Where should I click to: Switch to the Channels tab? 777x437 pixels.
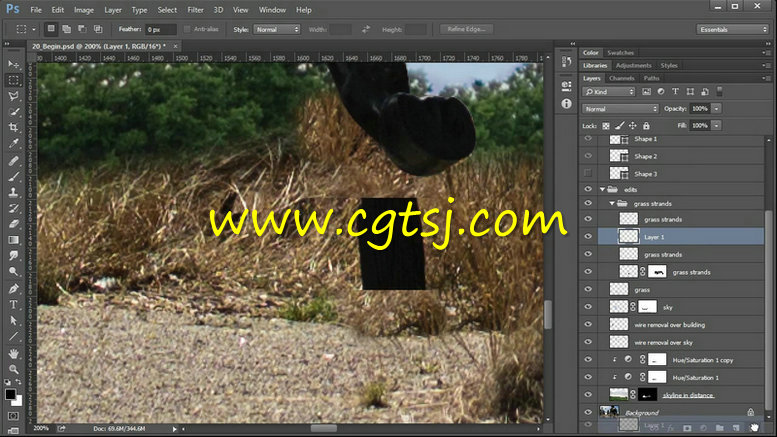(x=621, y=78)
